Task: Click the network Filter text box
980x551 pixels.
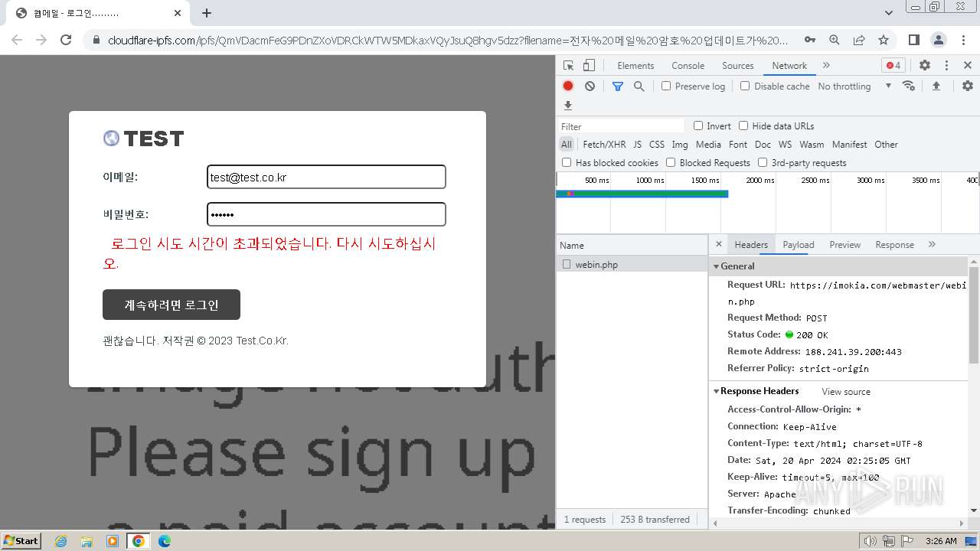Action: pos(621,126)
